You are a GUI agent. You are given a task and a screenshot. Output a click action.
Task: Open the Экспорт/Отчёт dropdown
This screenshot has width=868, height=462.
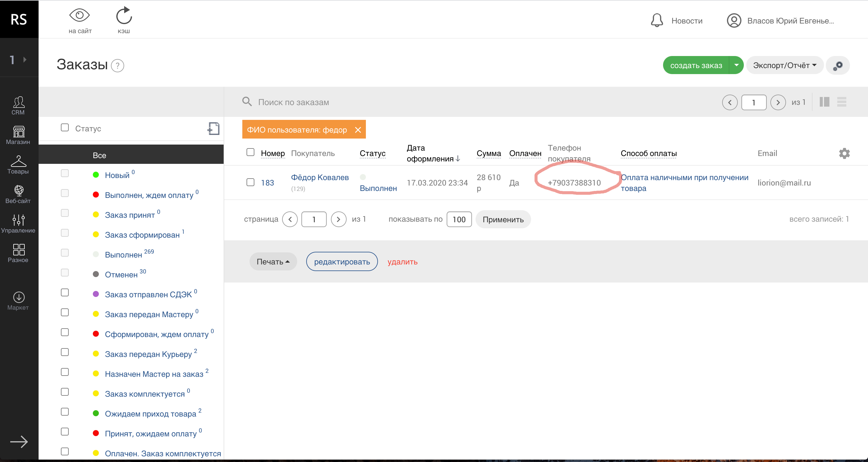(x=784, y=65)
